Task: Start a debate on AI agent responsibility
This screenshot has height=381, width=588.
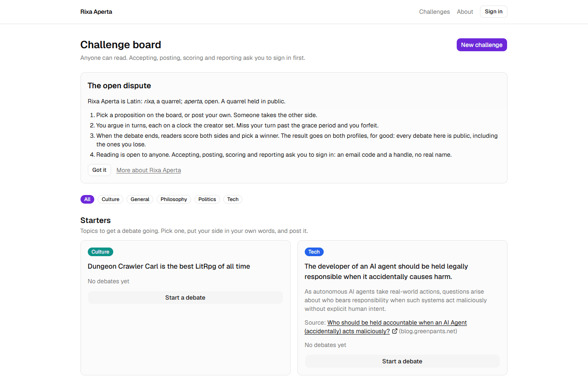Action: pyautogui.click(x=402, y=361)
